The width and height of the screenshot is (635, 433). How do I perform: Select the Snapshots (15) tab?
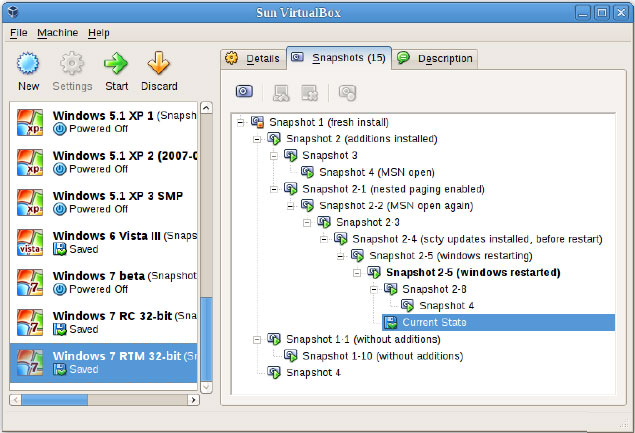click(x=339, y=58)
